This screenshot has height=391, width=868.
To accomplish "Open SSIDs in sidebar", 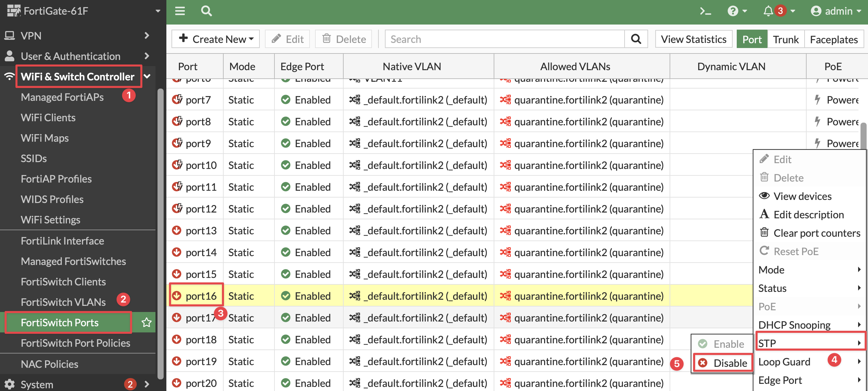I will point(34,158).
